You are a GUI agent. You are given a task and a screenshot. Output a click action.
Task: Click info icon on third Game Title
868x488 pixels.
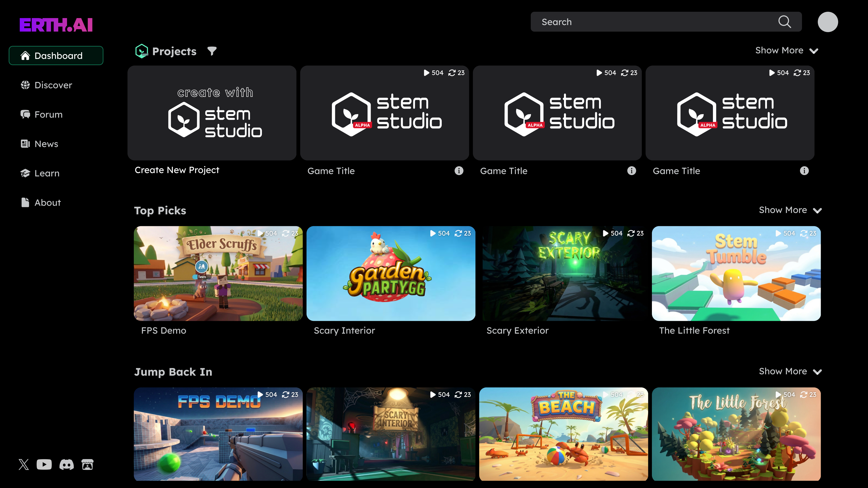click(804, 171)
